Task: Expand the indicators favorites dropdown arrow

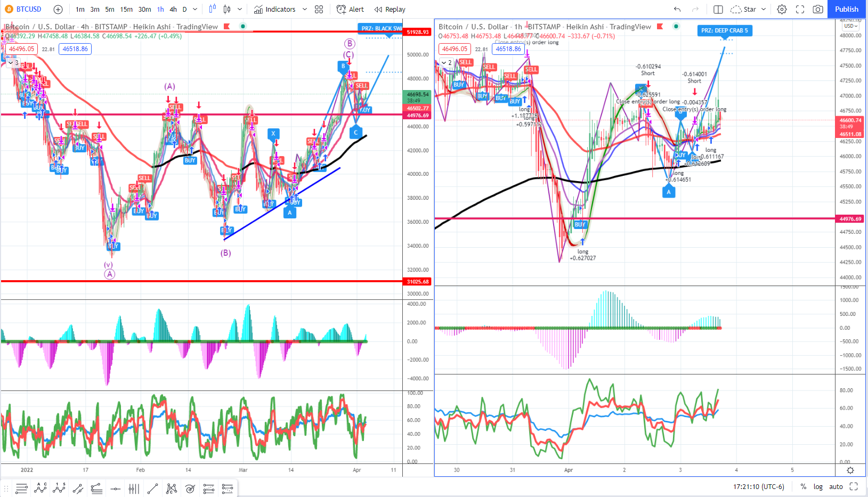Action: 305,9
